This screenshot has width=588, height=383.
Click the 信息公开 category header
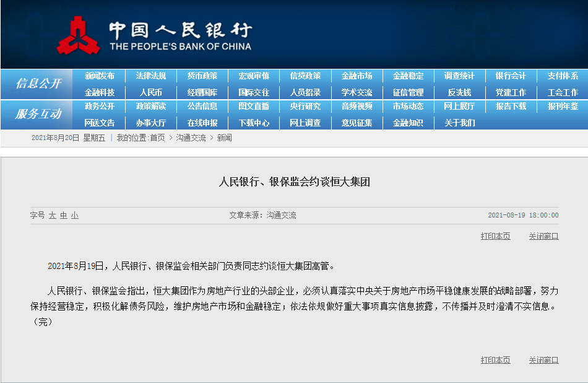[38, 84]
